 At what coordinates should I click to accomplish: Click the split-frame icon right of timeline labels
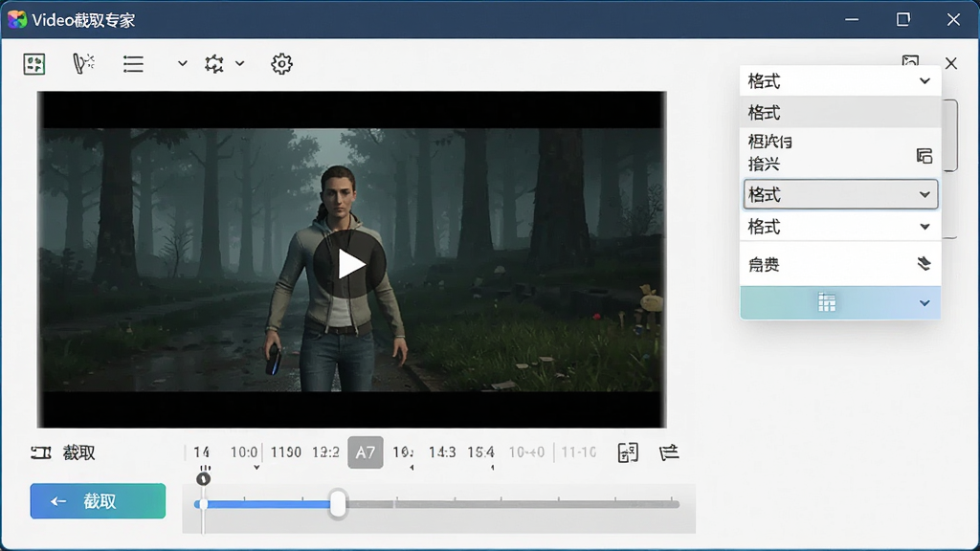pyautogui.click(x=628, y=452)
